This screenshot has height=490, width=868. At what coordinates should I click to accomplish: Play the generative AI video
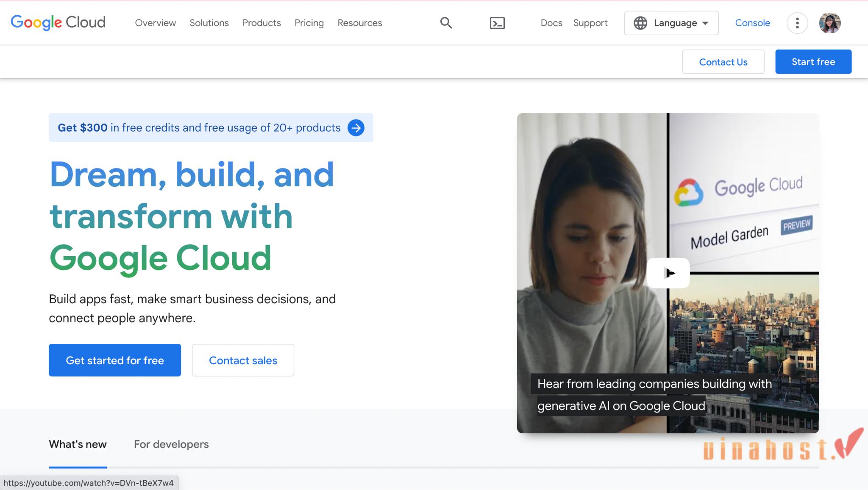point(668,273)
